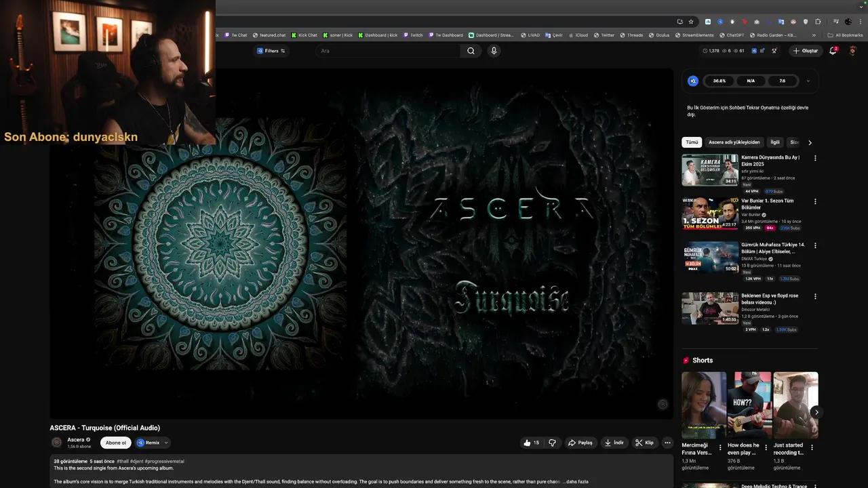Click the 36.8% vidIQ score pill
Screen dimensions: 868x488
[x=719, y=81]
